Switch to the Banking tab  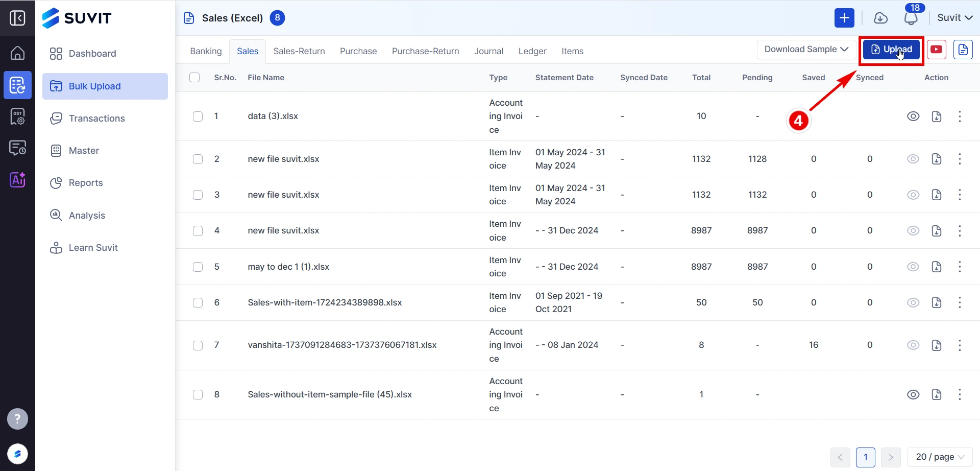206,51
